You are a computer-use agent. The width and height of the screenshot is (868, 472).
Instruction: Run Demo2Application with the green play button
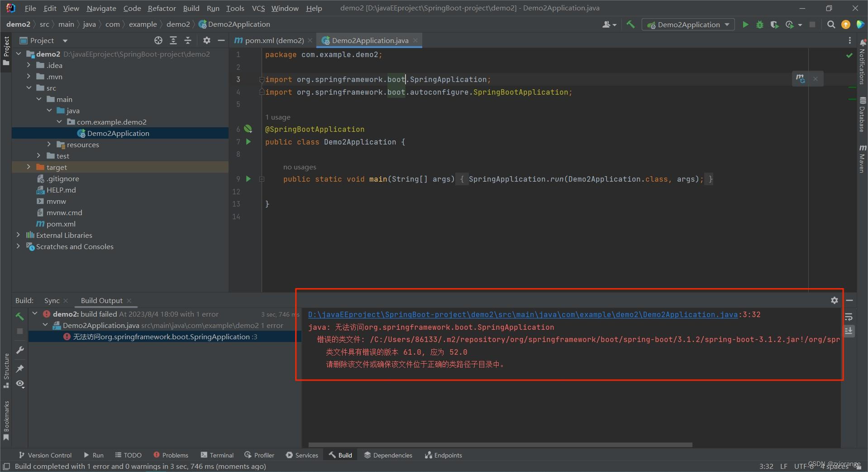pyautogui.click(x=745, y=24)
